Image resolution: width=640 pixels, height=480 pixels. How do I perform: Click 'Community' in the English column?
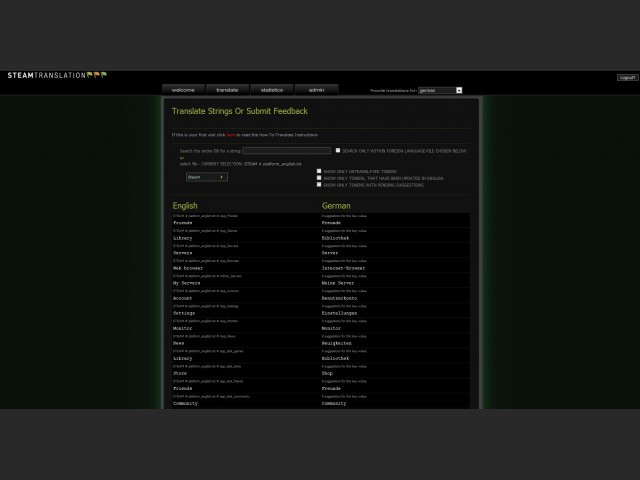tap(185, 404)
